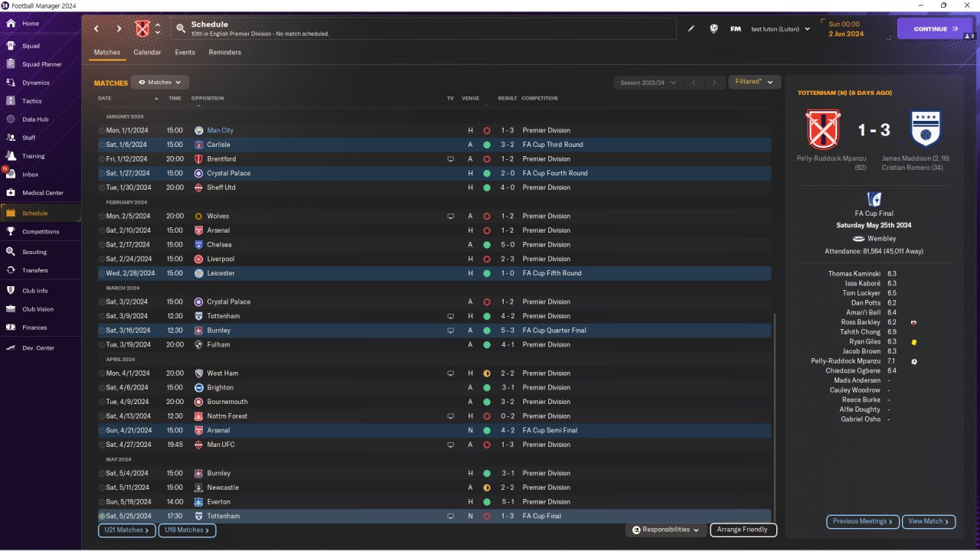Screen dimensions: 980x551
Task: Open the Responsibilities dropdown
Action: [665, 530]
